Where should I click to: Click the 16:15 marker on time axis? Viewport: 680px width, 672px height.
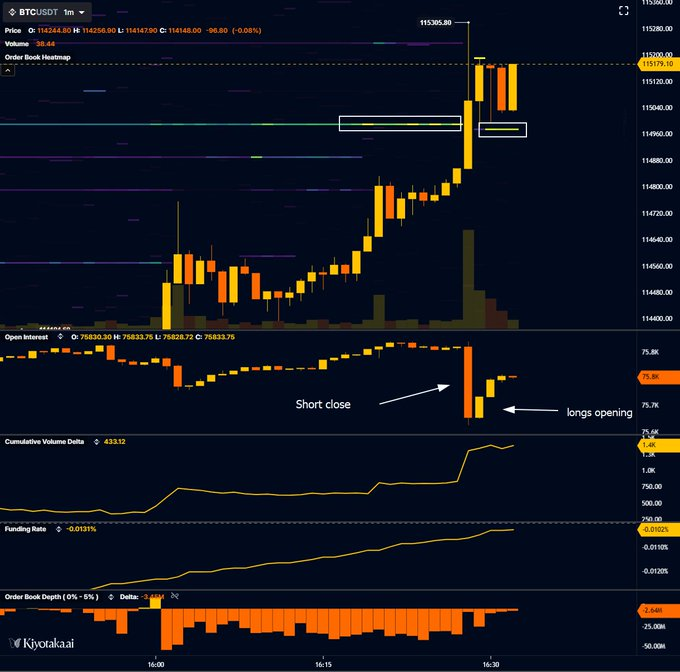(323, 663)
